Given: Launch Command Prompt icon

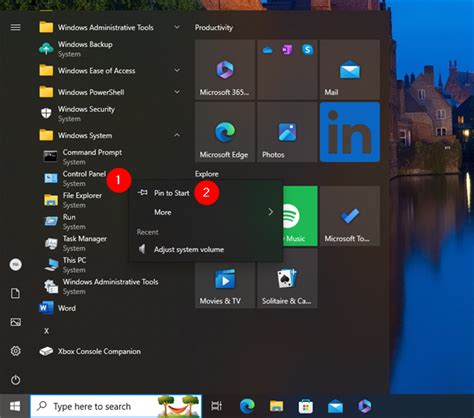Looking at the screenshot, I should point(51,156).
